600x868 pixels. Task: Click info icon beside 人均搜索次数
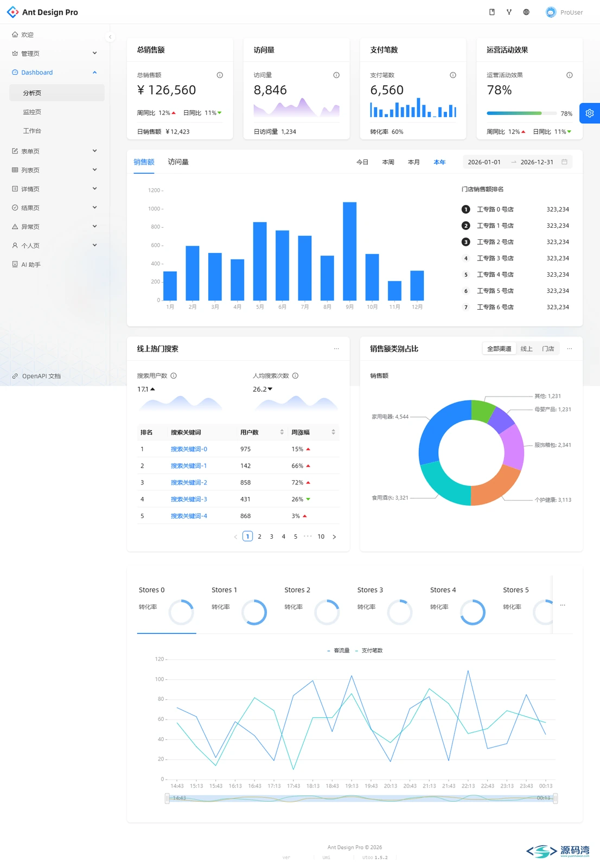(295, 375)
